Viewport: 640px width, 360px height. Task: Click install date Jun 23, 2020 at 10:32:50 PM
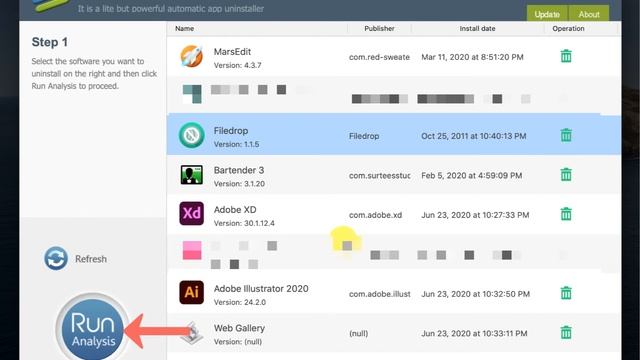click(476, 294)
